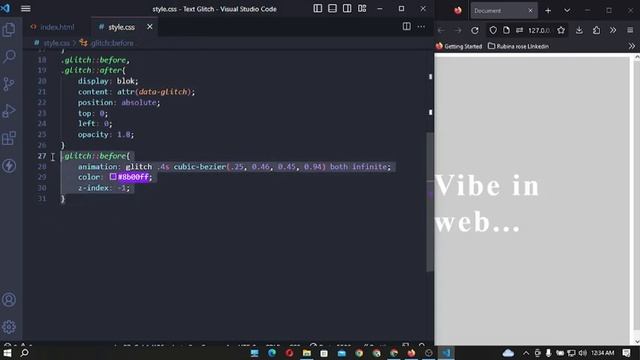
Task: Show site information page icon in Firefox
Action: click(506, 30)
